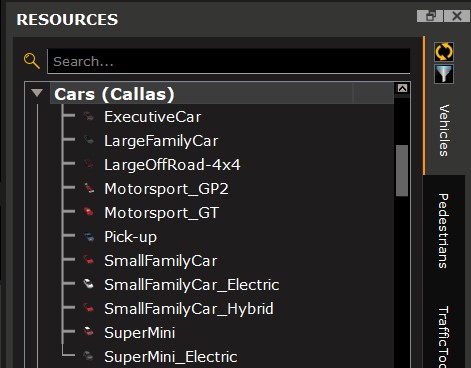Click the ExecutiveCar vehicle icon
This screenshot has height=368, width=471.
(89, 117)
